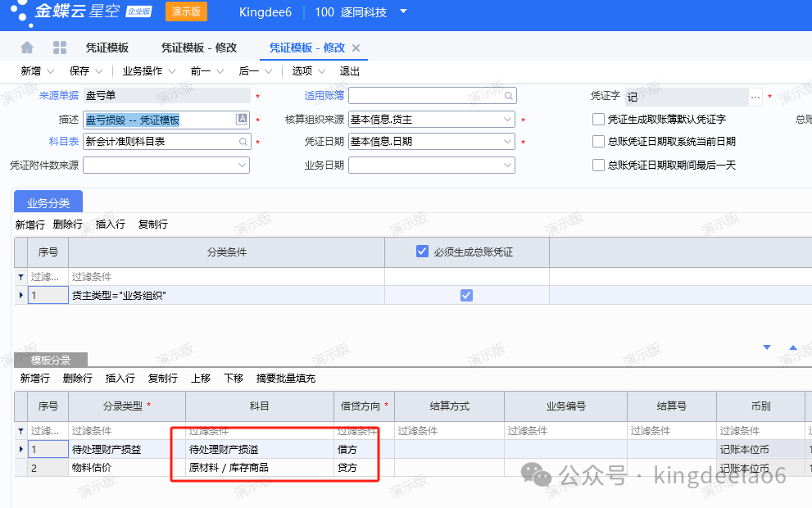Click search icon in 适用账簿 field
Screen dimensions: 812x508
[509, 96]
